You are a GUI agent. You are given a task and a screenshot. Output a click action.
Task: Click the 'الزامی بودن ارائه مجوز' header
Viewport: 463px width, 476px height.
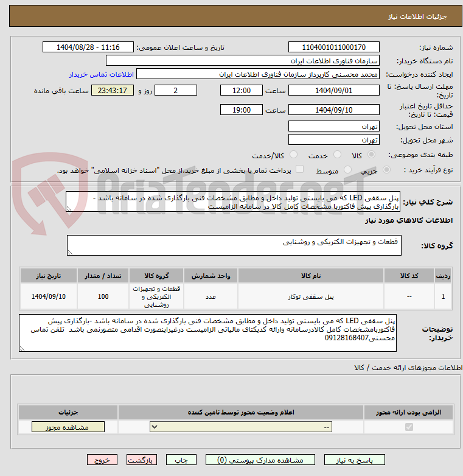(409, 412)
